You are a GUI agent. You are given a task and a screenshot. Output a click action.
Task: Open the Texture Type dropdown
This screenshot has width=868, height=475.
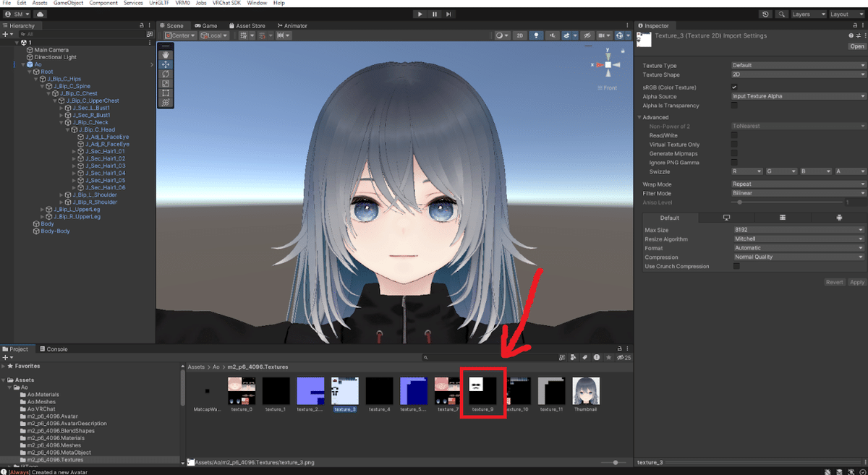(798, 65)
